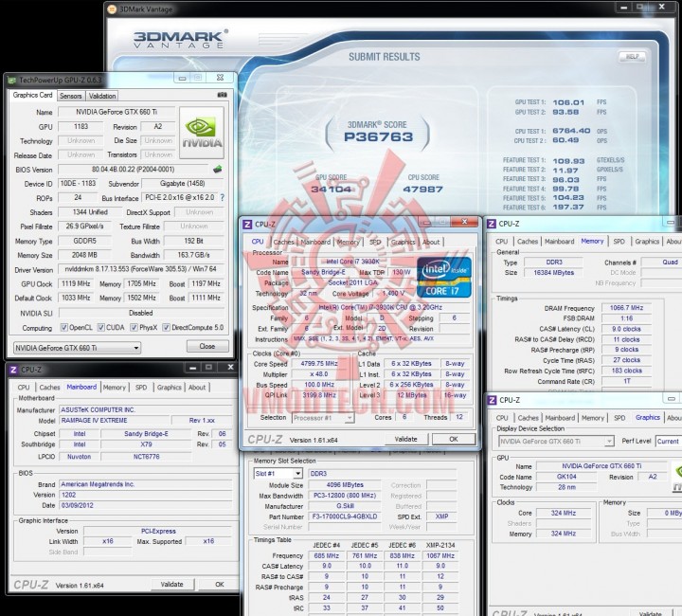
Task: Switch to the Validation tab in GPU-Z
Action: pos(102,96)
